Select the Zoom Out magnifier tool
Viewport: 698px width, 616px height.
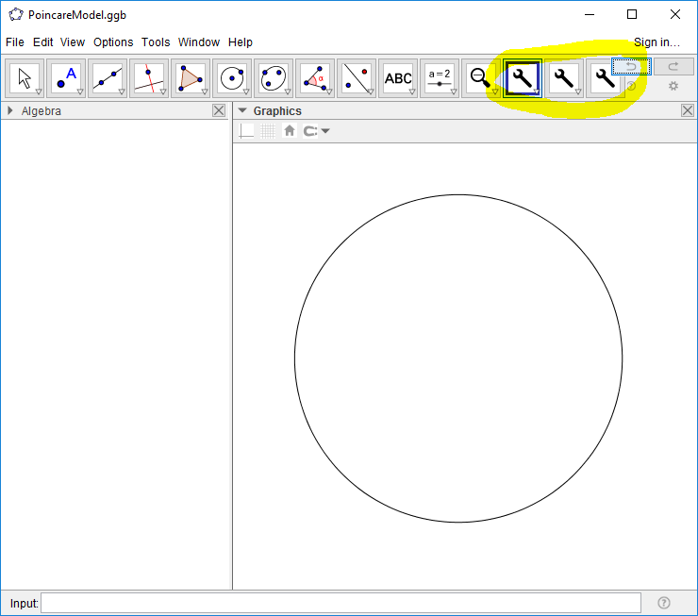pyautogui.click(x=481, y=77)
